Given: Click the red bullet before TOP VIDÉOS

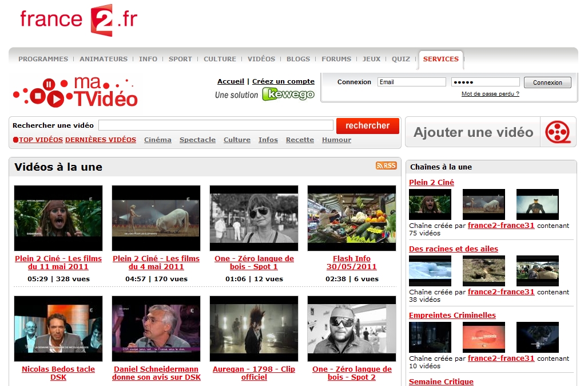Looking at the screenshot, I should click(15, 140).
